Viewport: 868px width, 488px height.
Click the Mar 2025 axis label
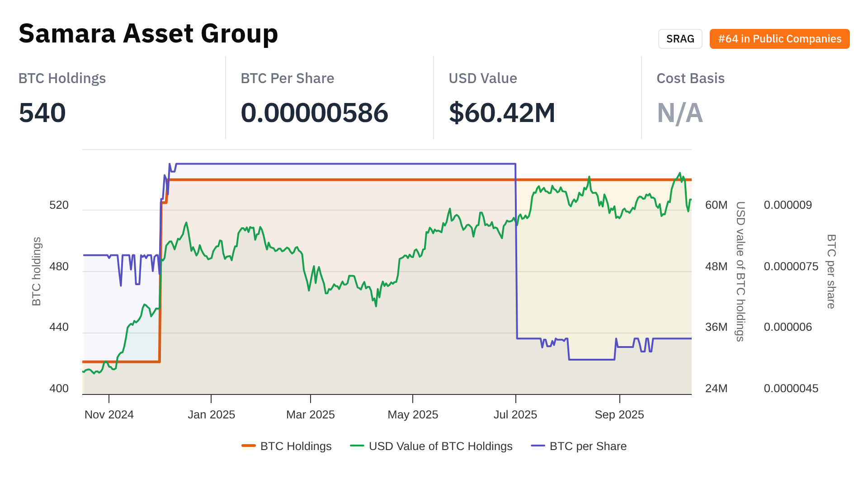311,414
